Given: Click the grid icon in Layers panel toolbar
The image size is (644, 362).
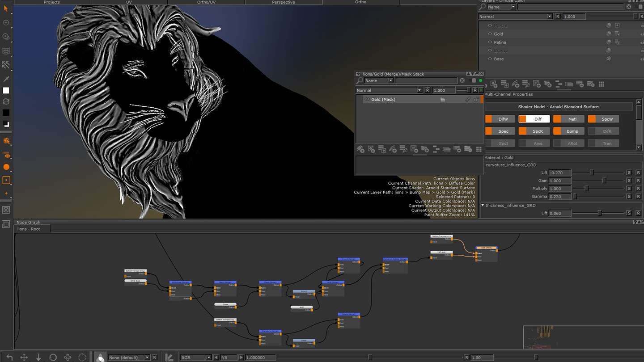Looking at the screenshot, I should 602,84.
